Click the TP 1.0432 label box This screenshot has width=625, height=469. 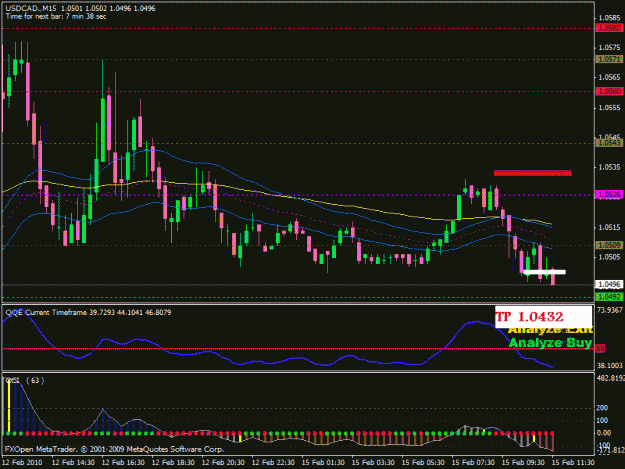[544, 317]
